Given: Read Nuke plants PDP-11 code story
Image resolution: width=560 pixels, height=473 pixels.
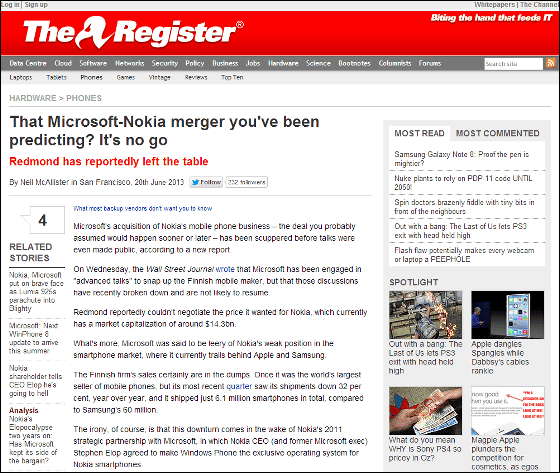Looking at the screenshot, I should click(463, 183).
